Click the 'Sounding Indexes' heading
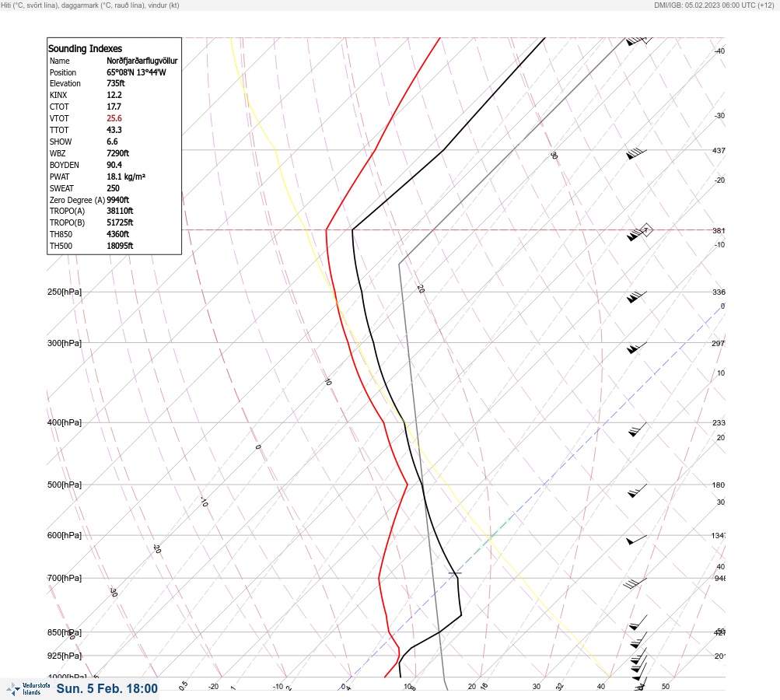 (x=85, y=49)
